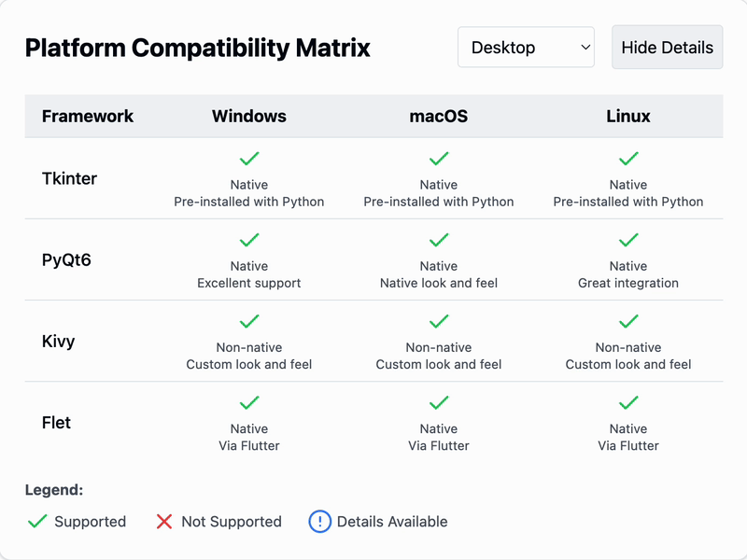Click the blue Details Available legend icon
Image resolution: width=747 pixels, height=560 pixels.
point(320,522)
